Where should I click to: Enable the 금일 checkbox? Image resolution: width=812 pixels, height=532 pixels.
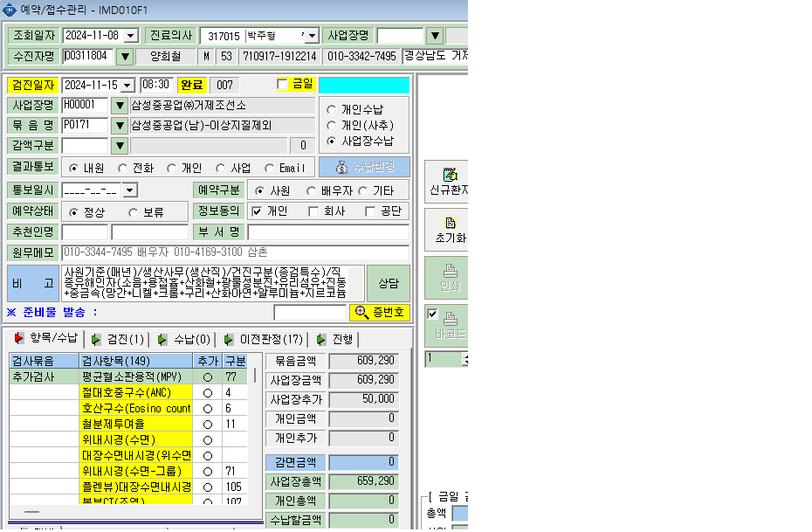click(x=282, y=85)
